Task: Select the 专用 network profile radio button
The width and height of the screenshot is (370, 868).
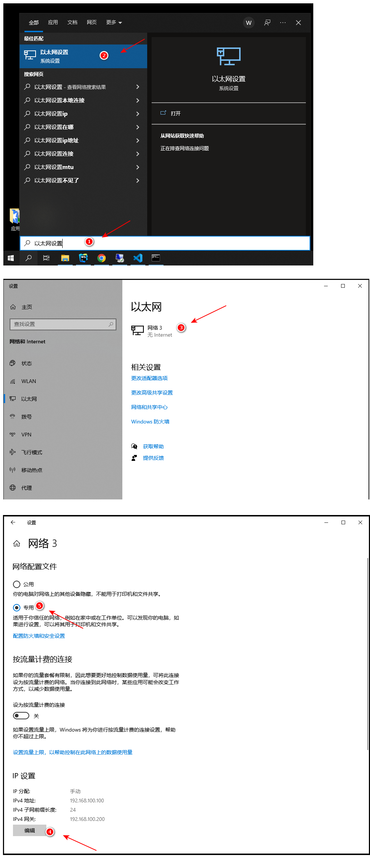Action: (x=17, y=608)
